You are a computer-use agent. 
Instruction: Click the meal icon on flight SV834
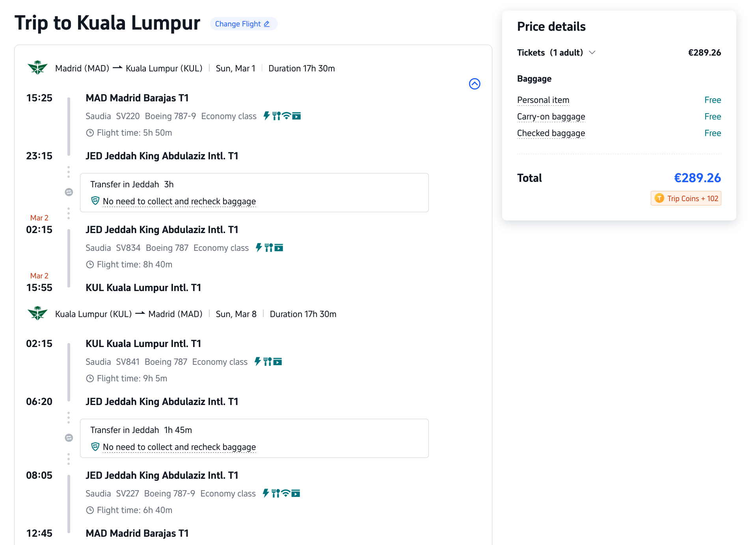pyautogui.click(x=269, y=248)
